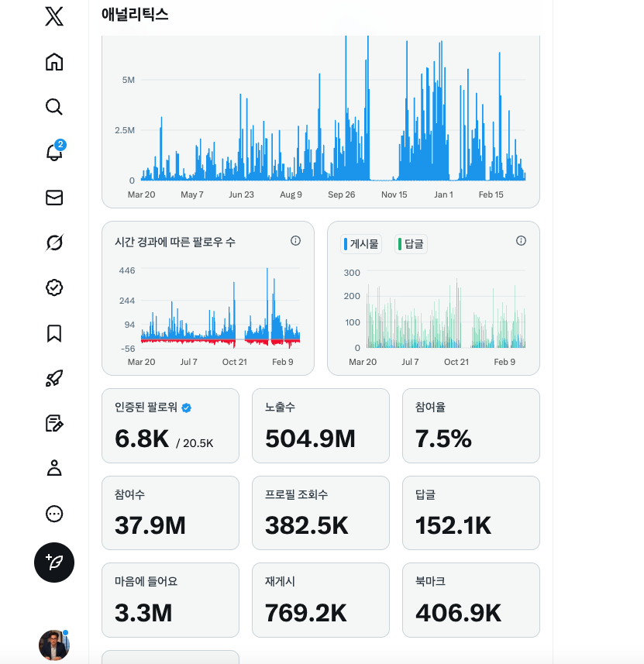Open the Verified checkmark icon
The height and width of the screenshot is (664, 644).
(53, 287)
